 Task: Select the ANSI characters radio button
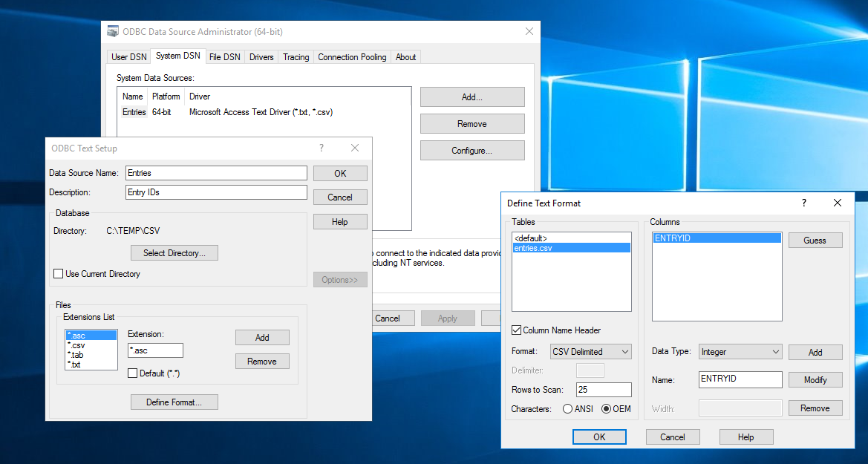(567, 408)
